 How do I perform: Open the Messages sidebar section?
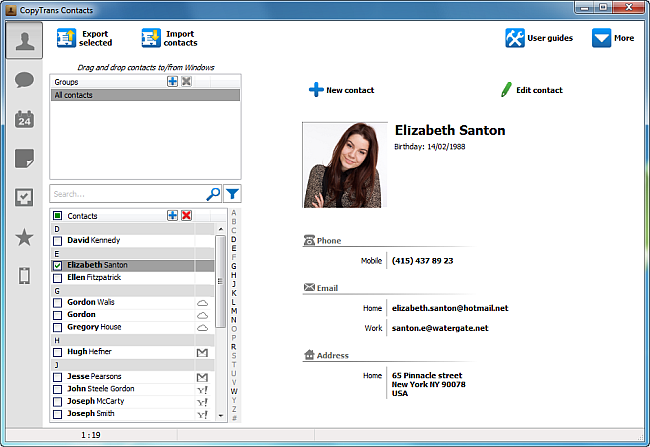tap(24, 80)
